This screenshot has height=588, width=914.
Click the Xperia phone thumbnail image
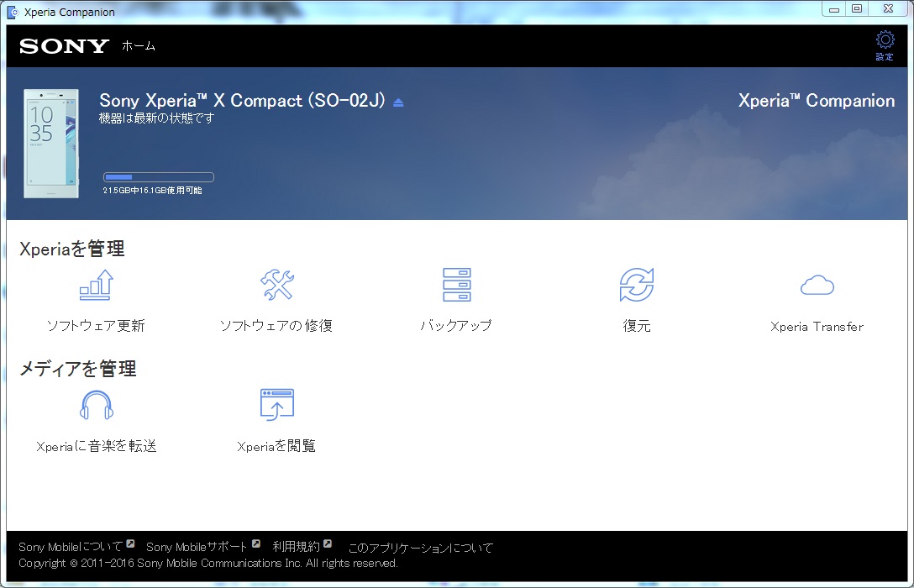(51, 144)
